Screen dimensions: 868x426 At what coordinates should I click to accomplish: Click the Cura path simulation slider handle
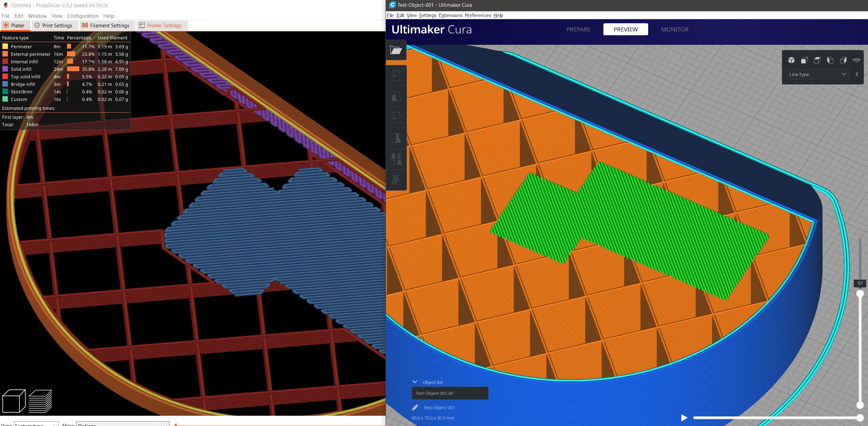pyautogui.click(x=860, y=418)
